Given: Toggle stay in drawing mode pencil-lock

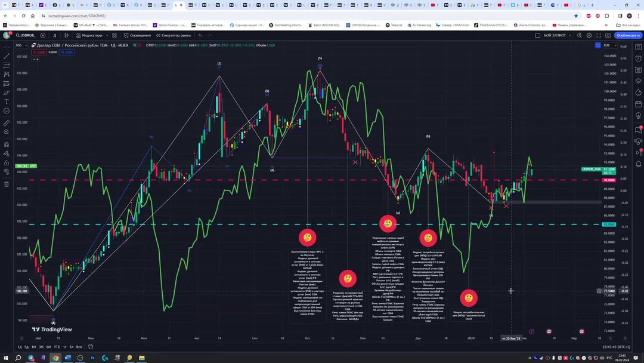Looking at the screenshot, I should click(6, 153).
